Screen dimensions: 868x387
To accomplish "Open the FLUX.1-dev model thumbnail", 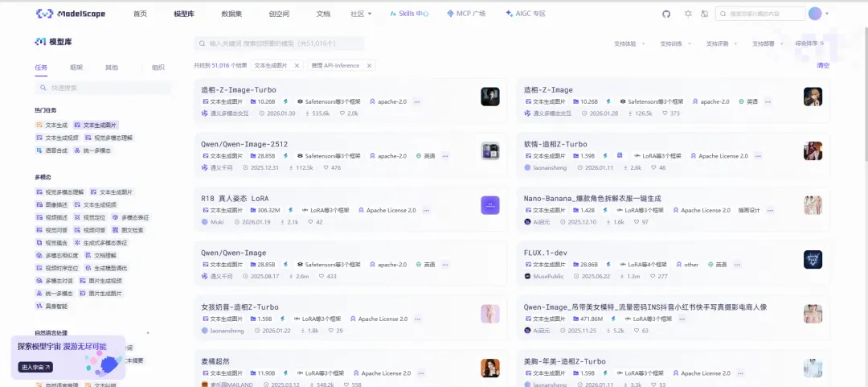I will (813, 260).
